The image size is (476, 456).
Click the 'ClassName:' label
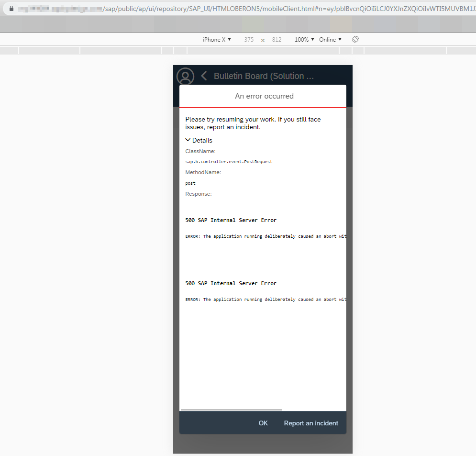(200, 151)
